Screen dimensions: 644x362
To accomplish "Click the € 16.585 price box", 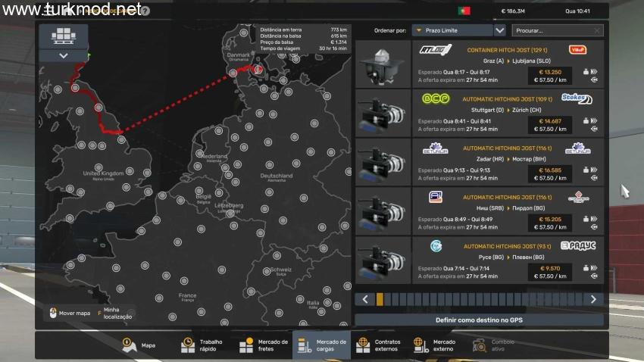I will click(550, 174).
